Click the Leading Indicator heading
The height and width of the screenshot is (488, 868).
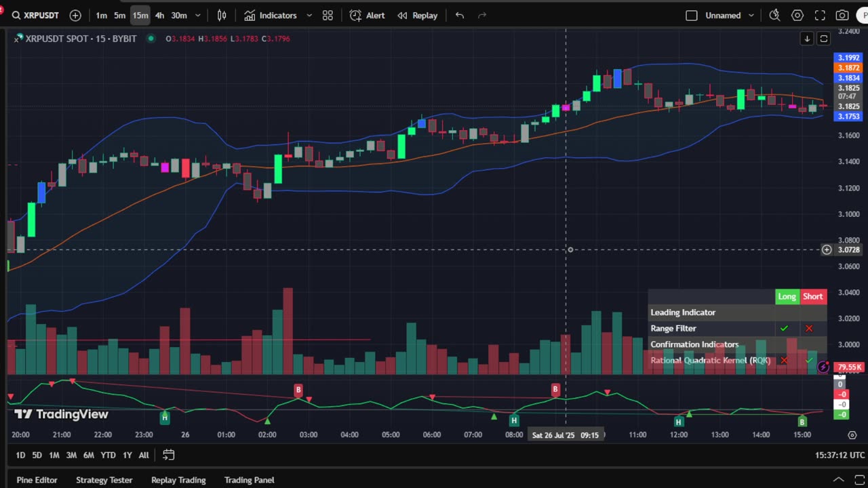coord(683,312)
